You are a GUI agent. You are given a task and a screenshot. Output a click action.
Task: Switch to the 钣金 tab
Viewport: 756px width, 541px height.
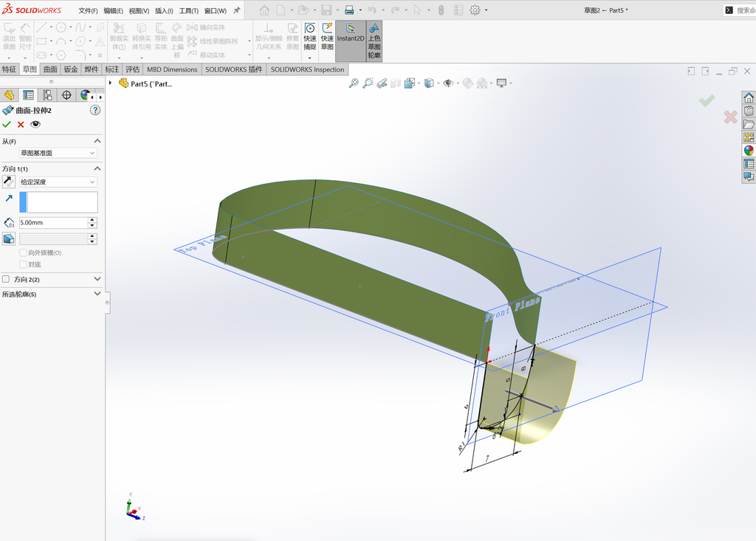coord(71,69)
